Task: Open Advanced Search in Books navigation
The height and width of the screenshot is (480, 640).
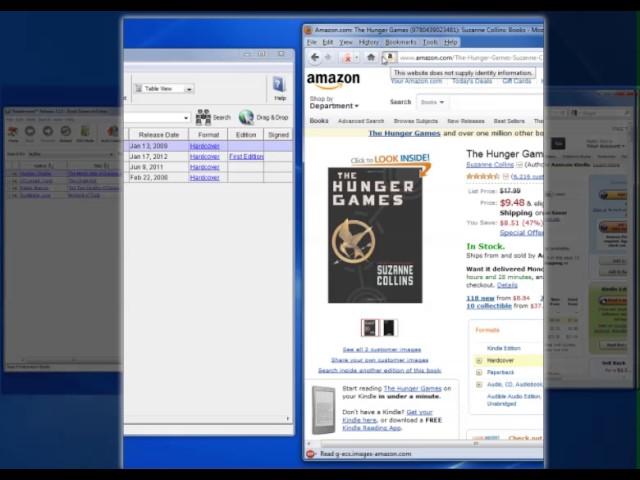Action: (361, 121)
